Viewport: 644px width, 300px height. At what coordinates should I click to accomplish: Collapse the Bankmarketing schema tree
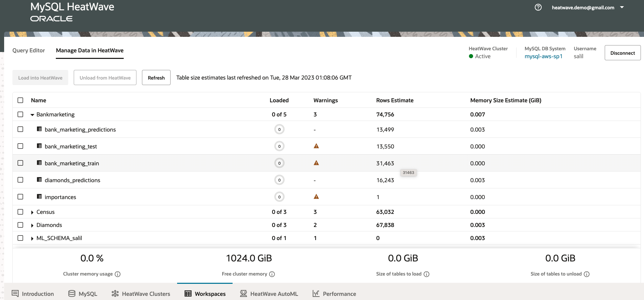[32, 115]
